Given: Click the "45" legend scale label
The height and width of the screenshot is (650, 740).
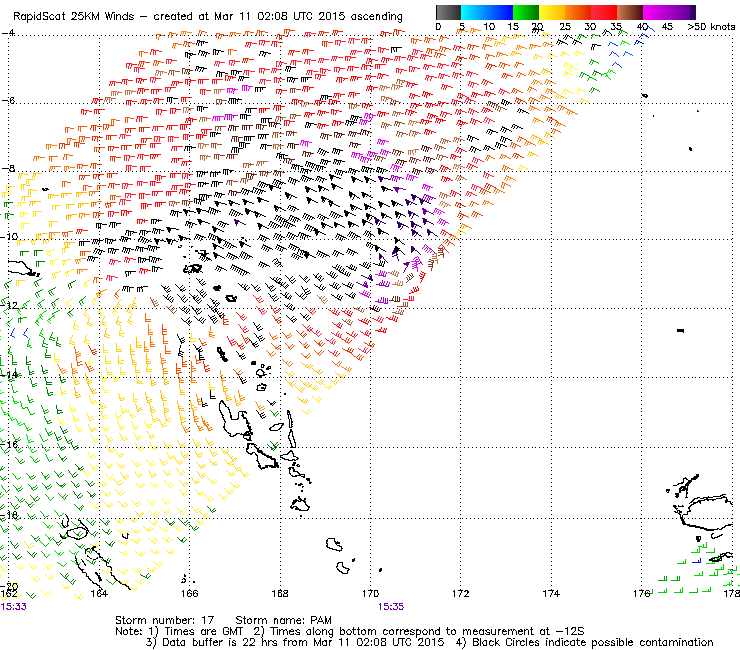Looking at the screenshot, I should click(667, 27).
